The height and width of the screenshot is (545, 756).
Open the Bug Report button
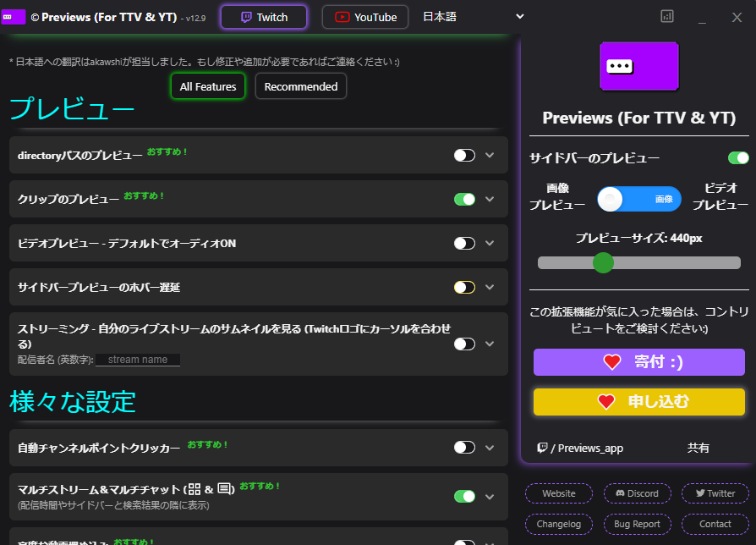pyautogui.click(x=637, y=524)
